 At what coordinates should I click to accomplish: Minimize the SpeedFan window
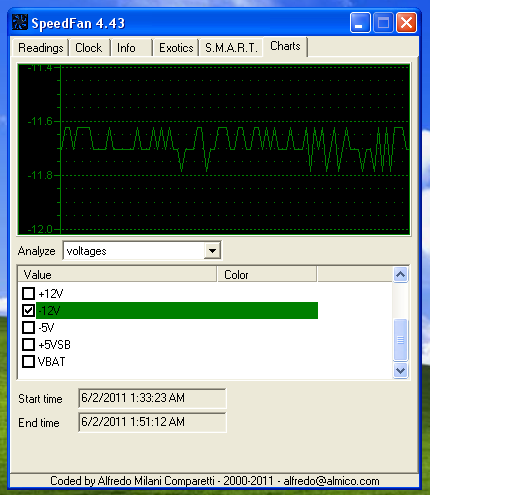360,23
